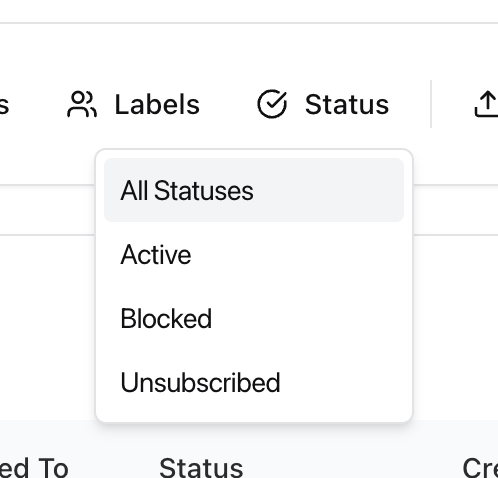Image resolution: width=498 pixels, height=478 pixels.
Task: Click the export upload arrow icon
Action: (x=487, y=104)
